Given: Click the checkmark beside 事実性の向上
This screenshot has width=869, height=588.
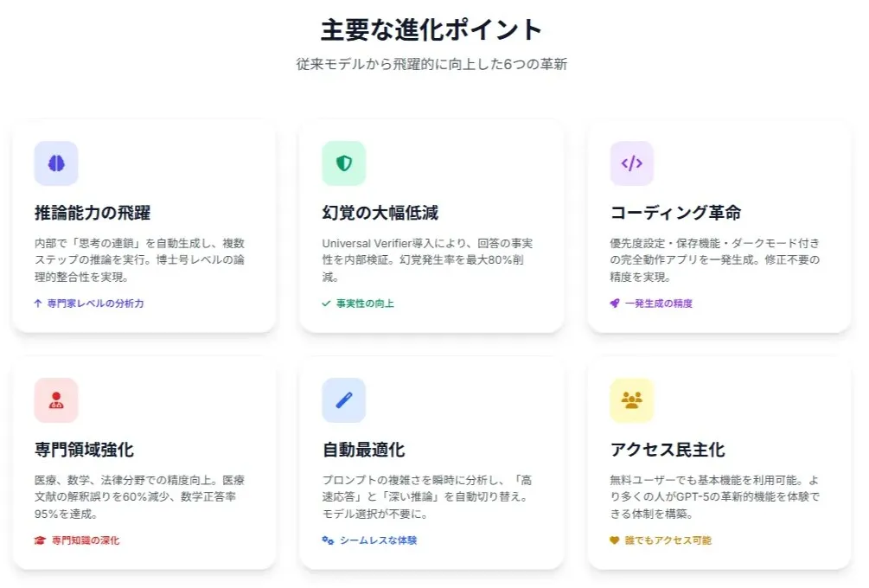Looking at the screenshot, I should coord(326,304).
